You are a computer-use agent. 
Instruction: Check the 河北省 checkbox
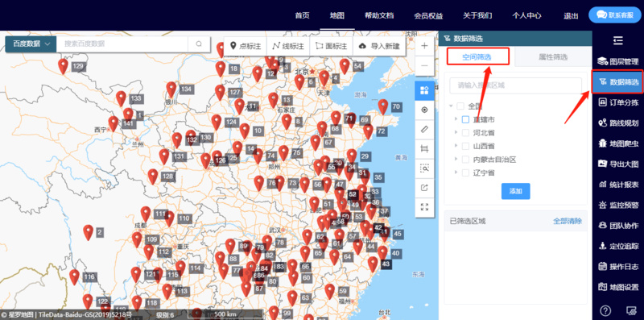pos(465,133)
